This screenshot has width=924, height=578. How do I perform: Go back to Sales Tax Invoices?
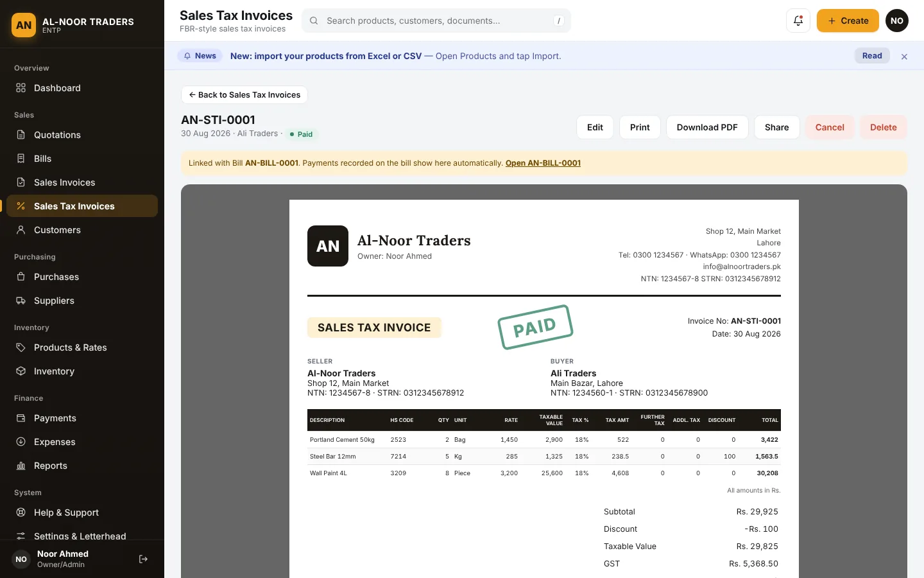(244, 94)
